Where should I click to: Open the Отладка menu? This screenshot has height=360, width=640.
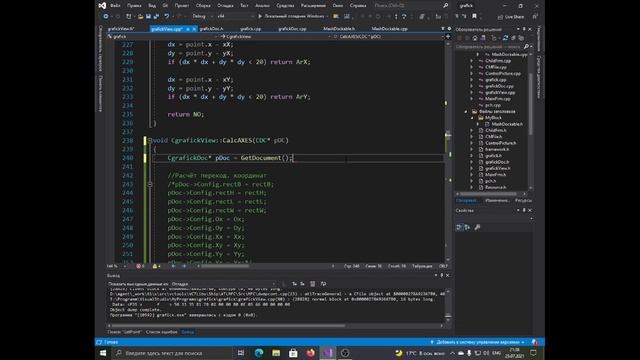225,6
